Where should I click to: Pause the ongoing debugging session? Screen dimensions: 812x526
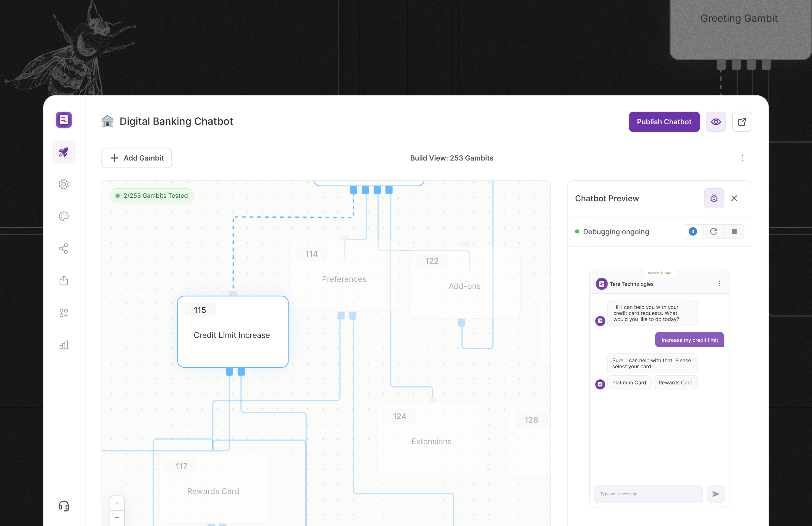click(693, 232)
